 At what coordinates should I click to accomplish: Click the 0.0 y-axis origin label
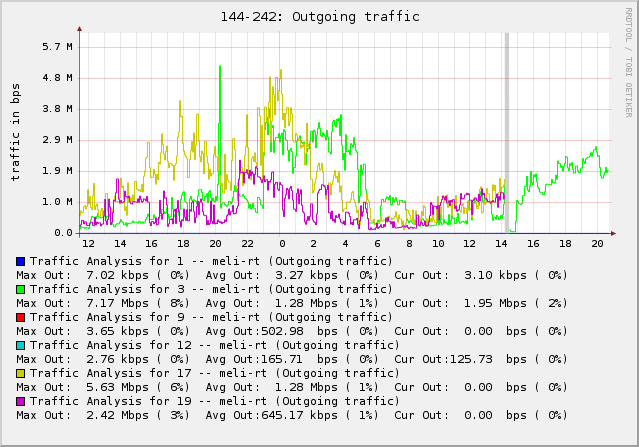click(x=62, y=233)
